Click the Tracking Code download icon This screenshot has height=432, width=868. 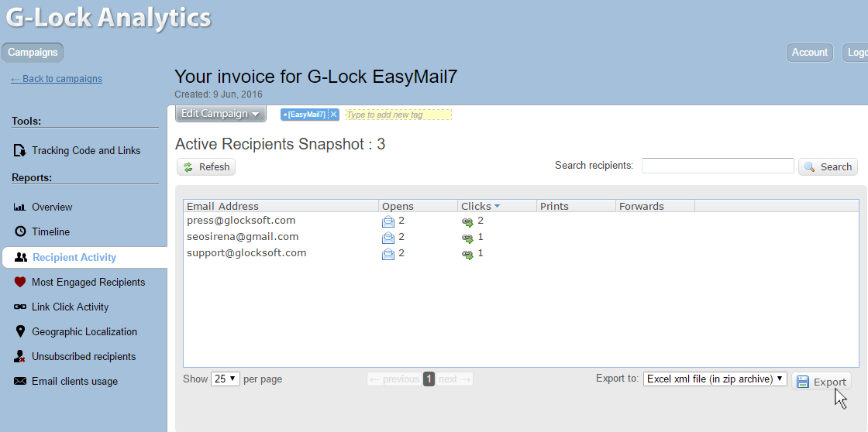[20, 150]
